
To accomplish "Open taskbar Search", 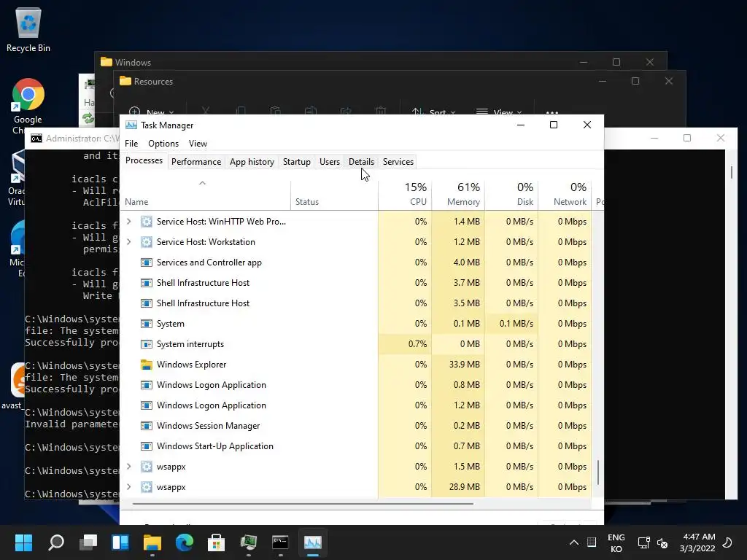I will point(56,542).
